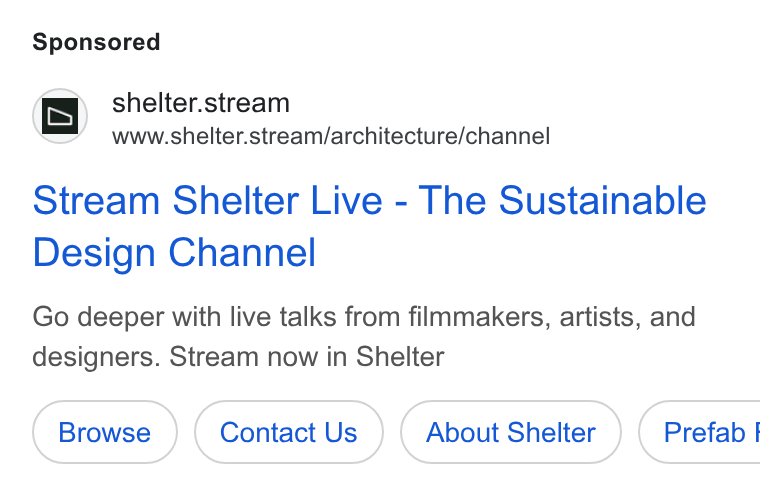Click the partially visible Prefab chip
760x496 pixels.
699,432
